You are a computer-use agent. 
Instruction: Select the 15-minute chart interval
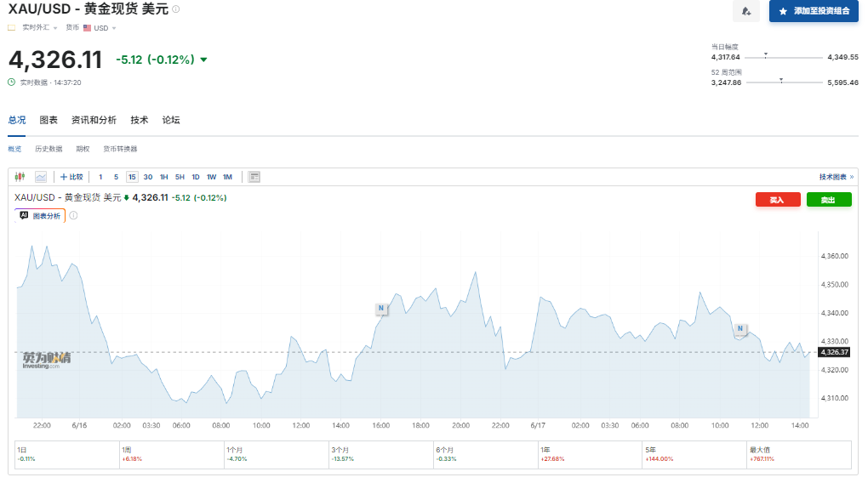[x=132, y=177]
